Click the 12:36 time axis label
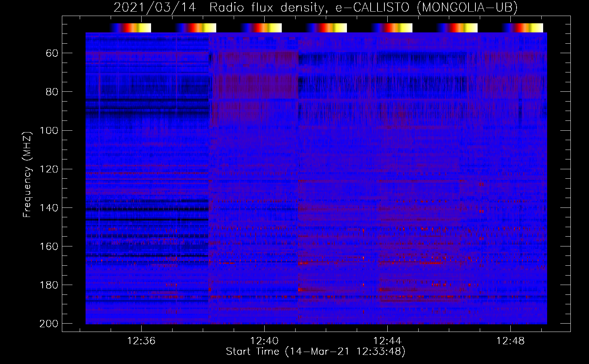Screen dimensions: 589x364 (141, 341)
